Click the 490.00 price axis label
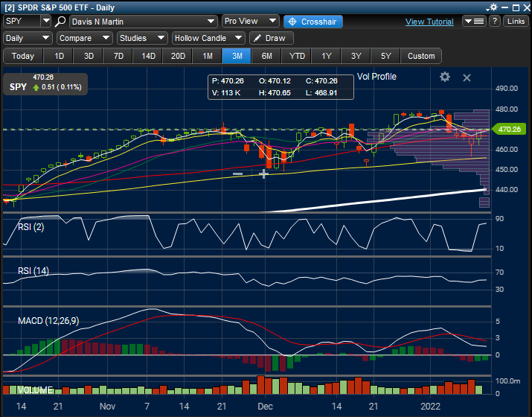The width and height of the screenshot is (532, 417). [507, 89]
